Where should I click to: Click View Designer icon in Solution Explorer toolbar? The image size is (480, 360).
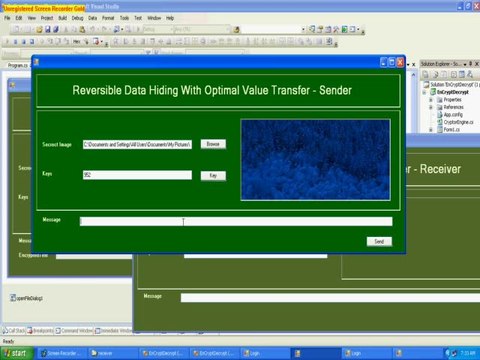coord(462,74)
